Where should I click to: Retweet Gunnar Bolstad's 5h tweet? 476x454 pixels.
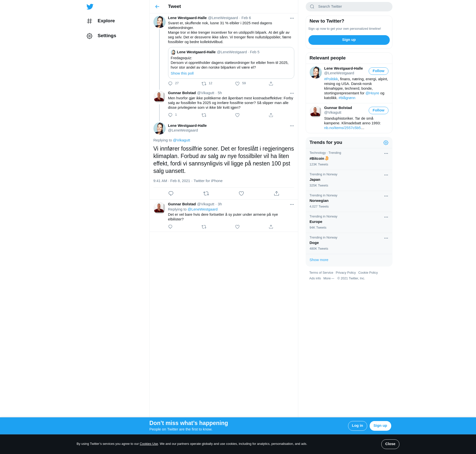204,115
